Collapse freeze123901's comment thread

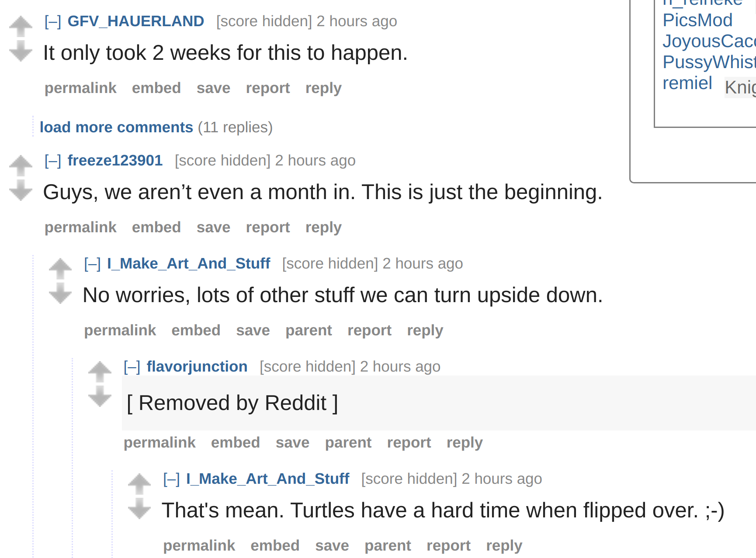[52, 161]
